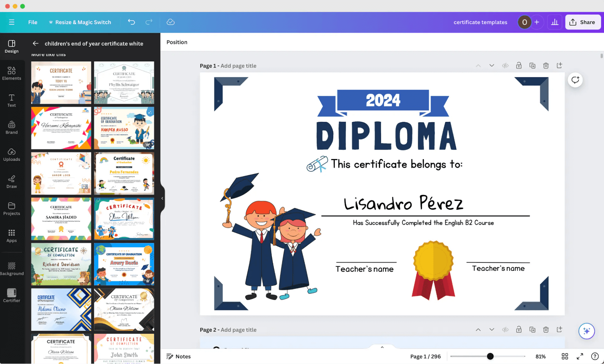
Task: Toggle lock icon on Page 1
Action: tap(518, 66)
